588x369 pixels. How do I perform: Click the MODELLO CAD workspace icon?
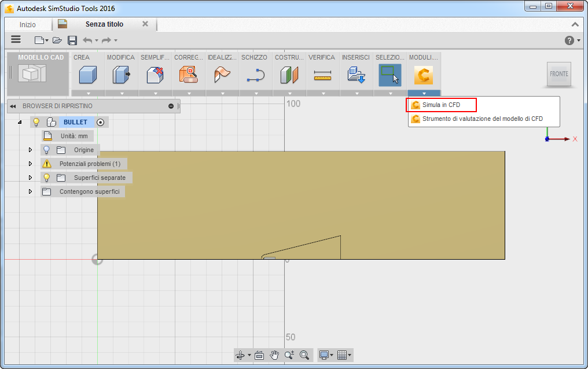(32, 73)
